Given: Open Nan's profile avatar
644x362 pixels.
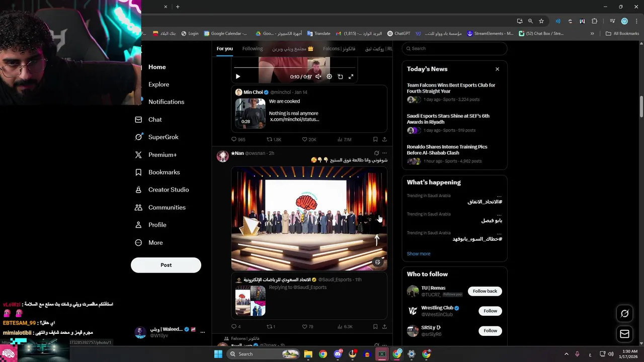Looking at the screenshot, I should 222,156.
